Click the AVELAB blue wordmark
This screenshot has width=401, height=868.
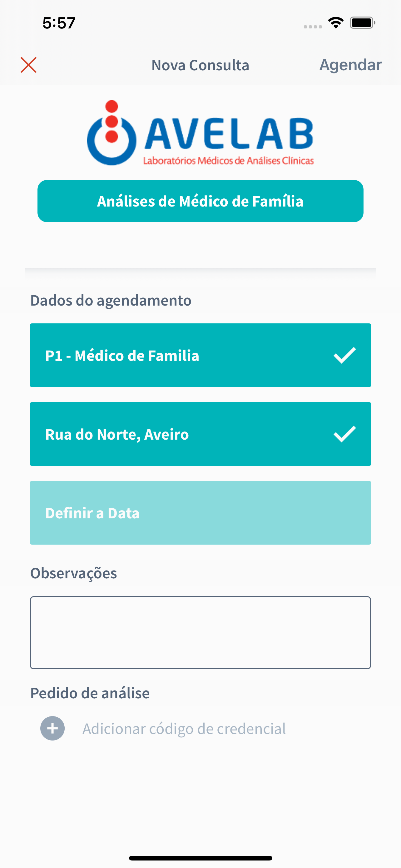(229, 133)
